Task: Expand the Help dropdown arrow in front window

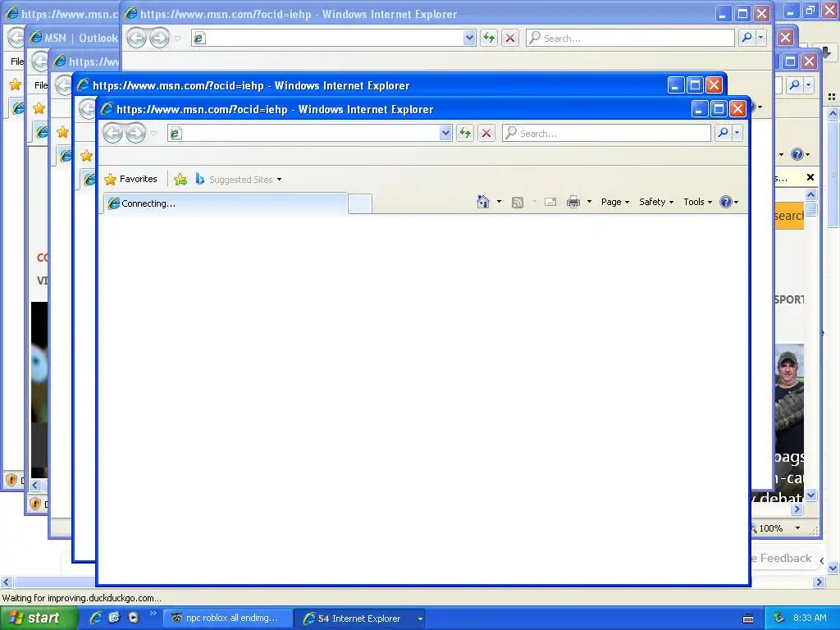Action: click(x=736, y=203)
